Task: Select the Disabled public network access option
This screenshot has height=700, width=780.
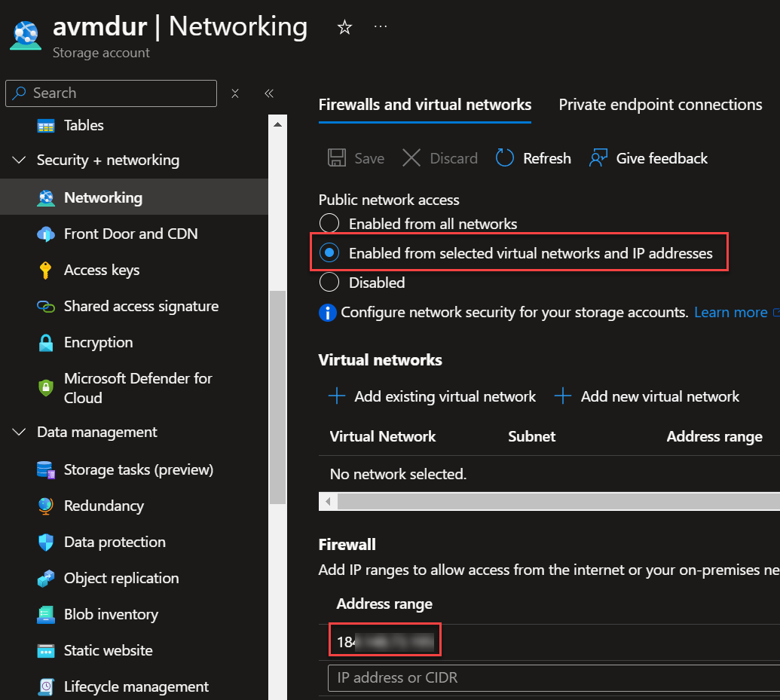Action: 329,283
